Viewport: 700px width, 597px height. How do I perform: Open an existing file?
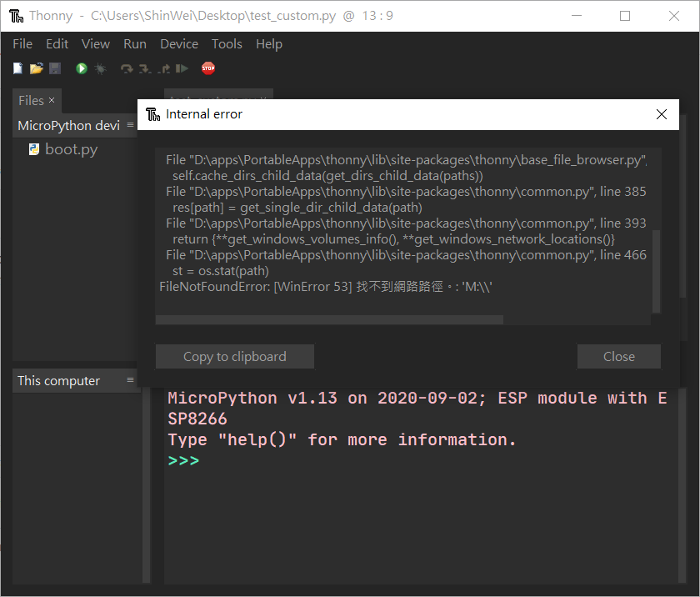click(35, 68)
